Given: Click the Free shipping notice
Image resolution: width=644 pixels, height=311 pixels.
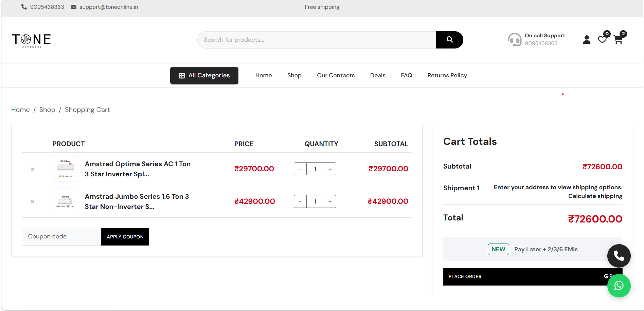Looking at the screenshot, I should [x=322, y=7].
